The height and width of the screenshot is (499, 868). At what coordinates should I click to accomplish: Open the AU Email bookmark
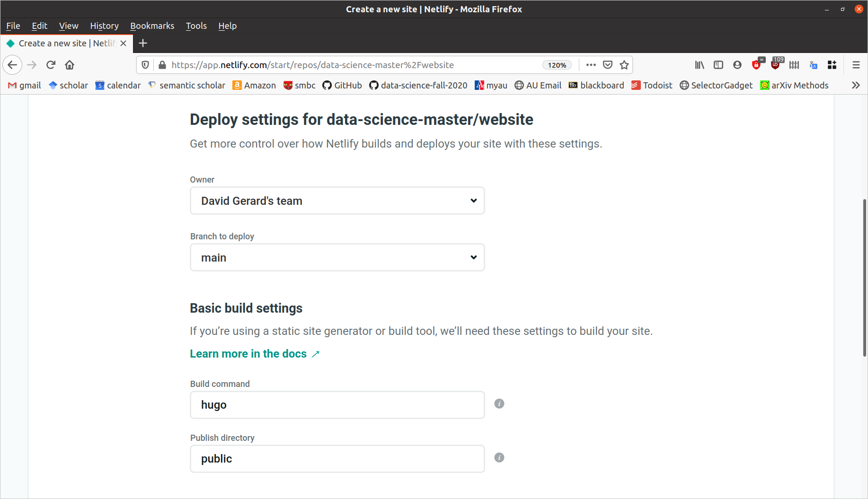point(538,85)
